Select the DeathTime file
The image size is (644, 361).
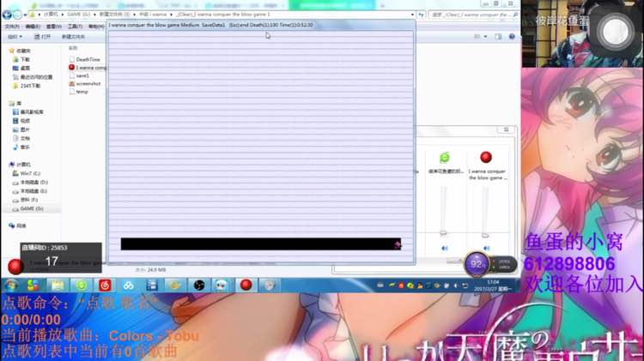click(85, 59)
